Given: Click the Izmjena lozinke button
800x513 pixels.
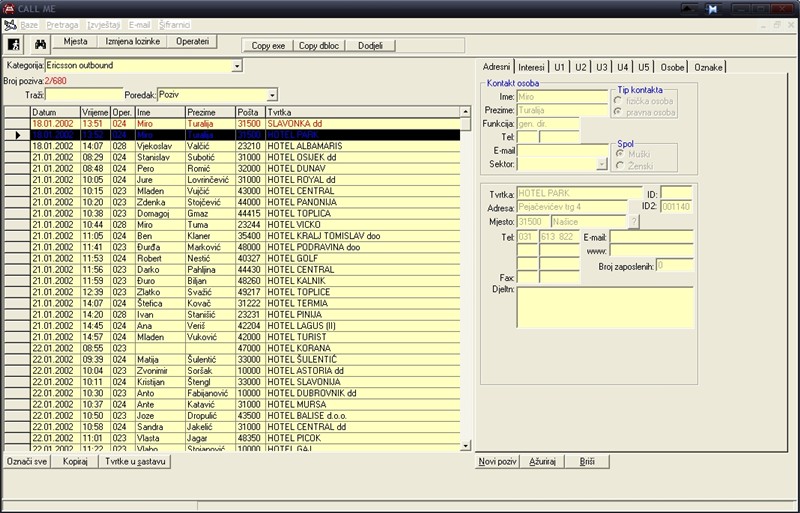Looking at the screenshot, I should (x=133, y=41).
